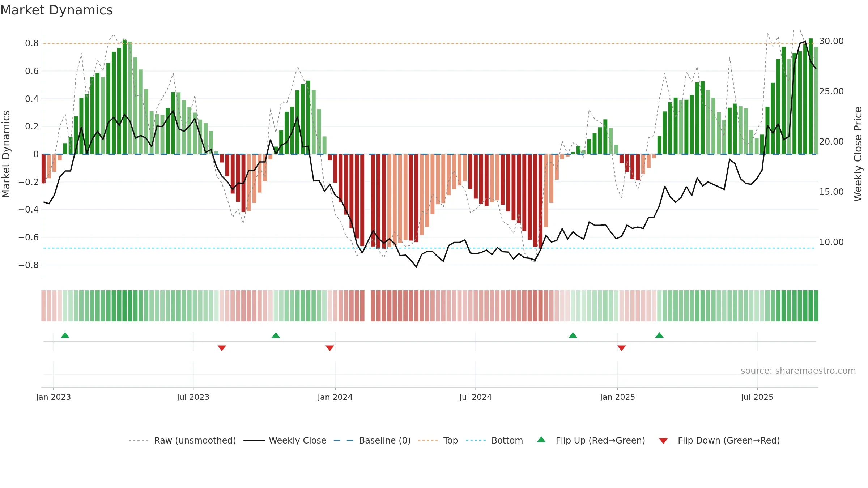The height and width of the screenshot is (488, 868).
Task: Click the 25.00 price axis label
Action: (x=831, y=91)
